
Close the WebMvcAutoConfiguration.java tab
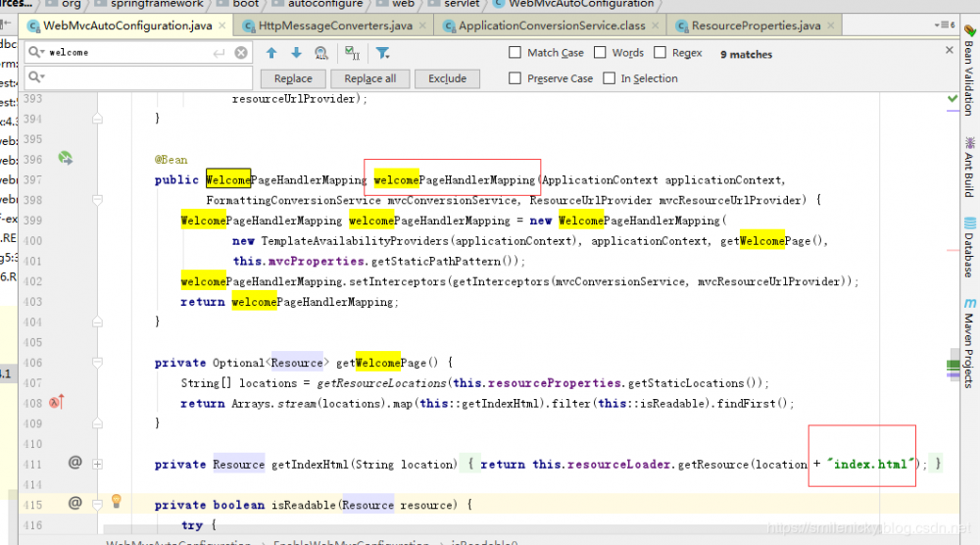pyautogui.click(x=221, y=25)
